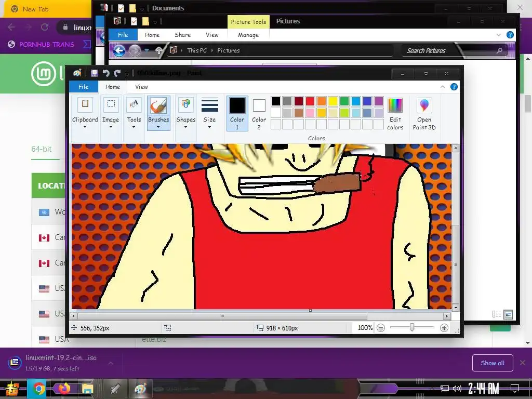The height and width of the screenshot is (399, 532).
Task: Click the Paint zoom slider handle
Action: (412, 327)
